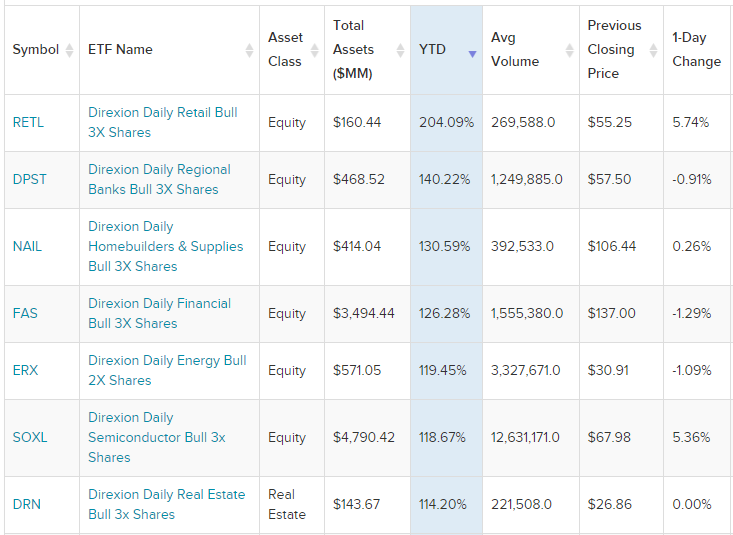
Task: Click the 140.22% YTD value
Action: tap(444, 180)
